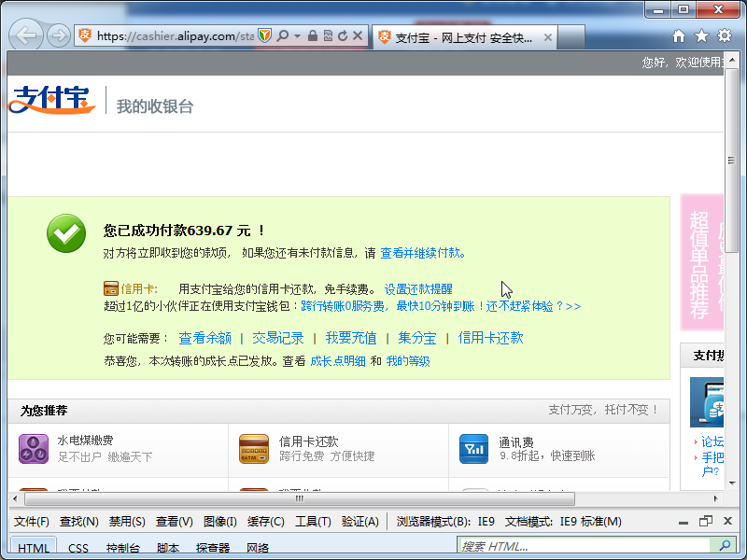Click the credit card icon beside 信用卡
The width and height of the screenshot is (747, 560).
[110, 288]
